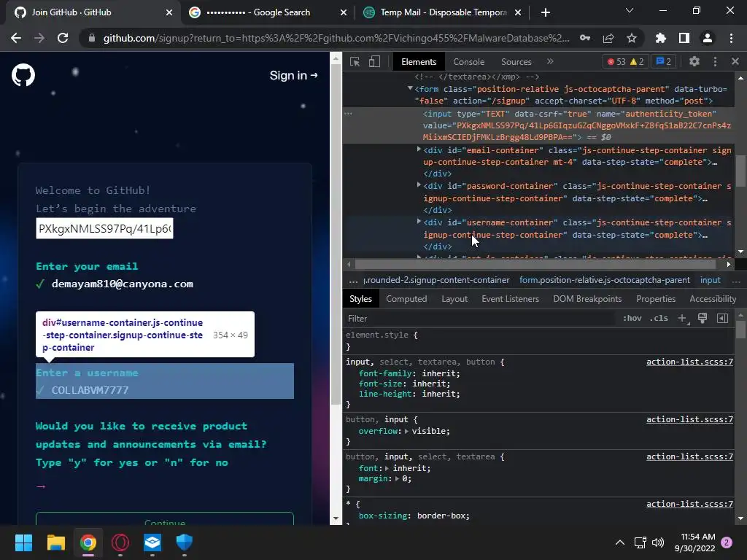Open the Extensions puzzle icon

tap(661, 38)
